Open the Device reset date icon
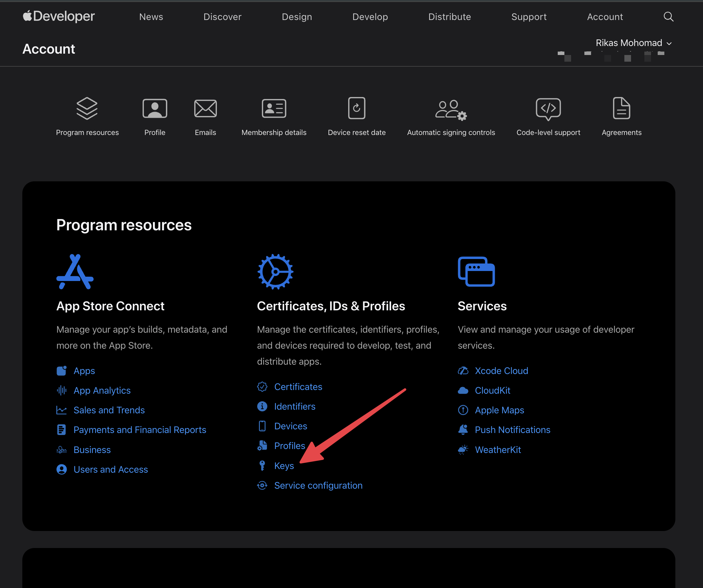The height and width of the screenshot is (588, 703). point(356,108)
